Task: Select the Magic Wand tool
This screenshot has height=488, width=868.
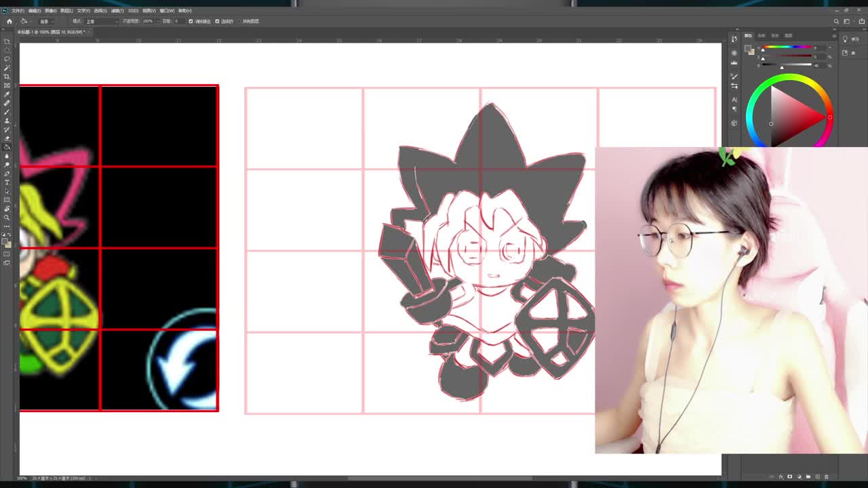Action: [x=7, y=67]
